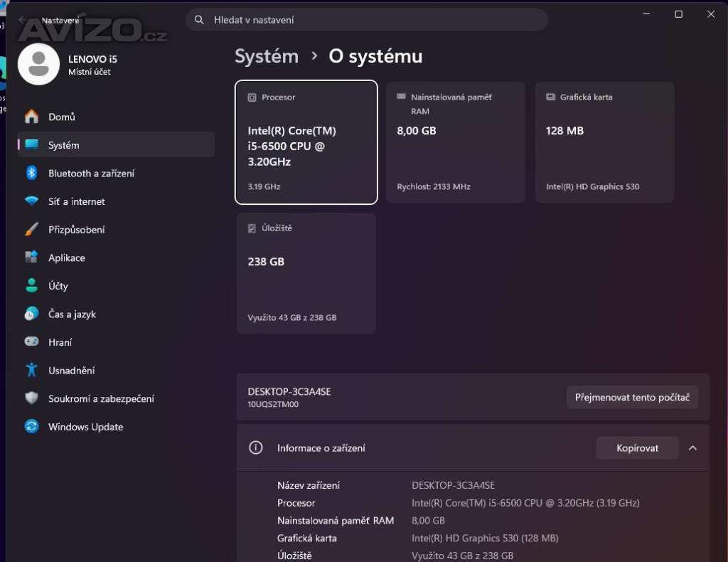This screenshot has height=562, width=728.
Task: Minimize the Nastavení window
Action: pyautogui.click(x=646, y=14)
